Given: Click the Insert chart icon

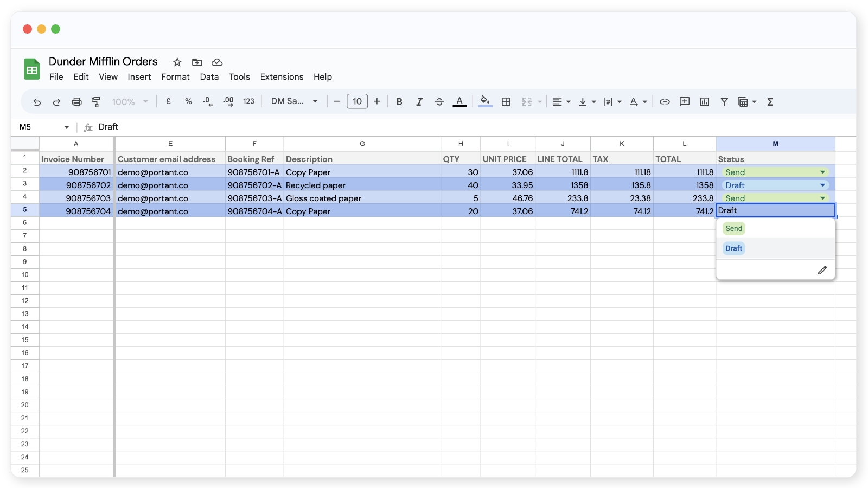Looking at the screenshot, I should (x=704, y=102).
